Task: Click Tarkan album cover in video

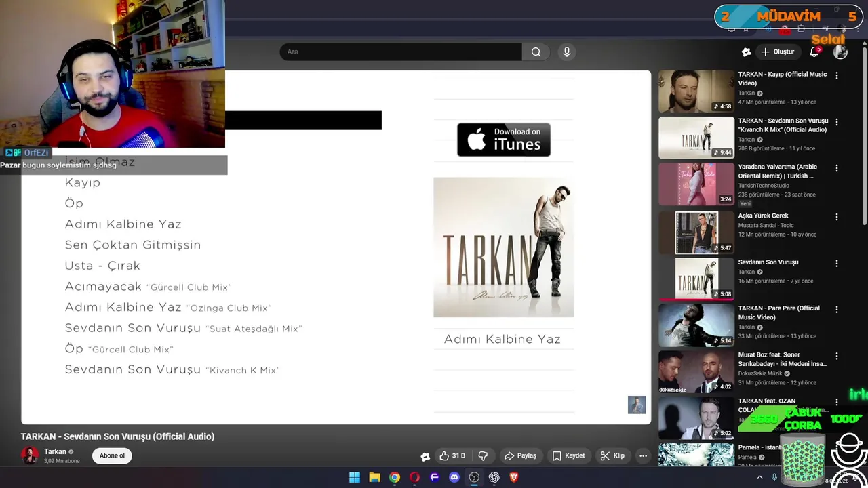Action: (x=504, y=247)
